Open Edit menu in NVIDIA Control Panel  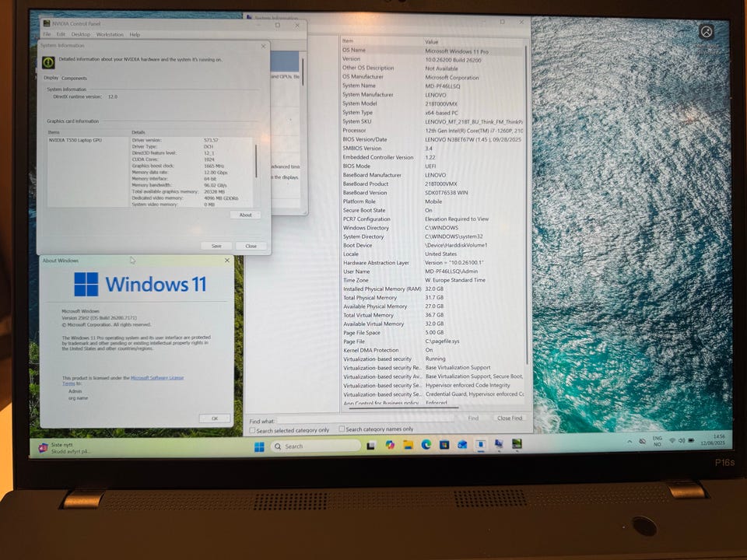coord(61,34)
